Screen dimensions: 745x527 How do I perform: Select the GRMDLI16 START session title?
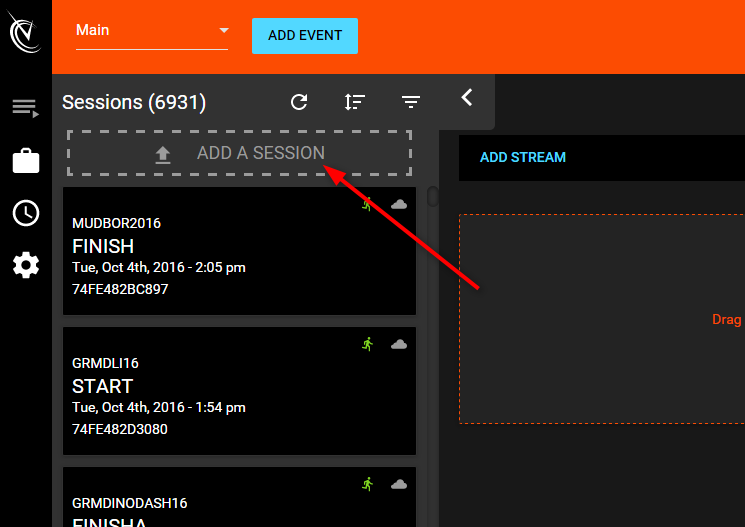point(103,386)
